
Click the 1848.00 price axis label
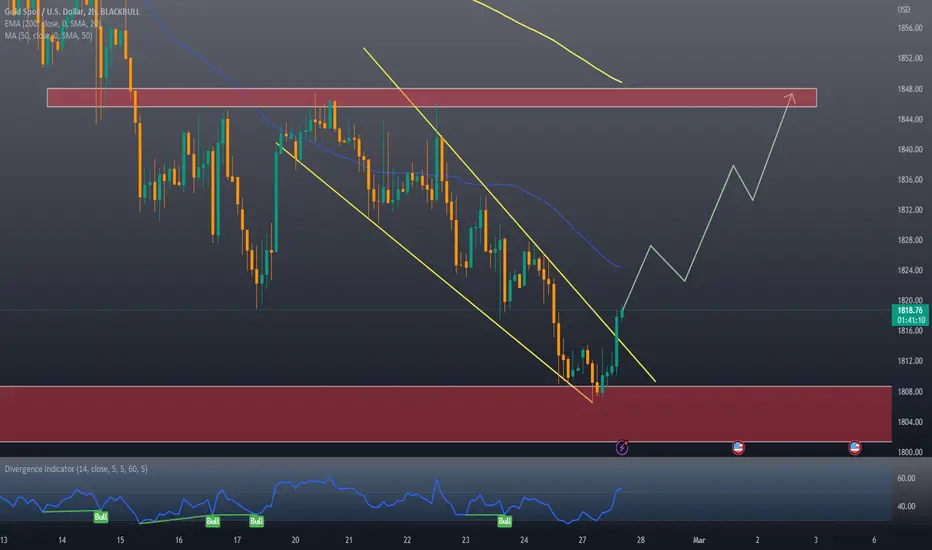click(x=910, y=89)
